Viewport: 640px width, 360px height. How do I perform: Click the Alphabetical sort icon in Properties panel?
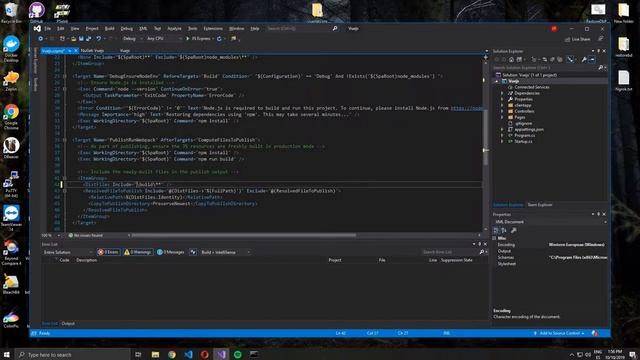pos(504,231)
